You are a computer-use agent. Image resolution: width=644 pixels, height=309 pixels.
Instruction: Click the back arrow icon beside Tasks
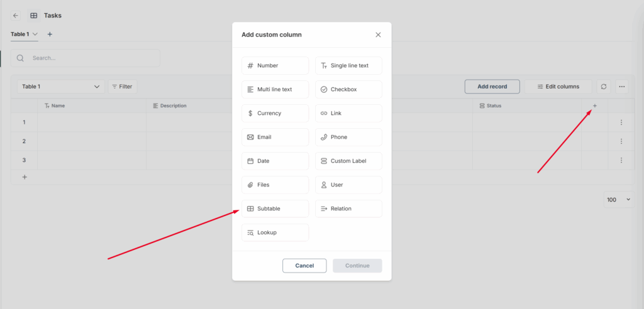pos(16,15)
